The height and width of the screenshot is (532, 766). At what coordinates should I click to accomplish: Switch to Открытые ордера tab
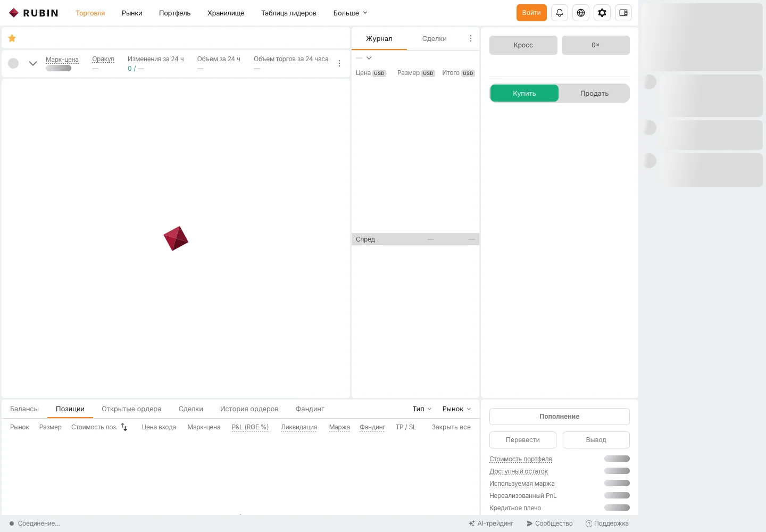point(131,409)
